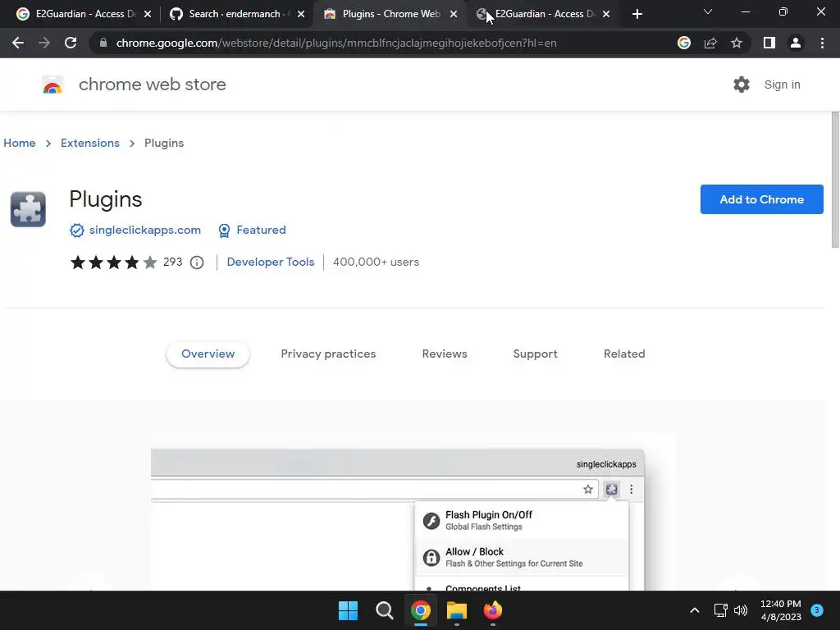Viewport: 840px width, 630px height.
Task: Click the volume tray icon
Action: (x=741, y=610)
